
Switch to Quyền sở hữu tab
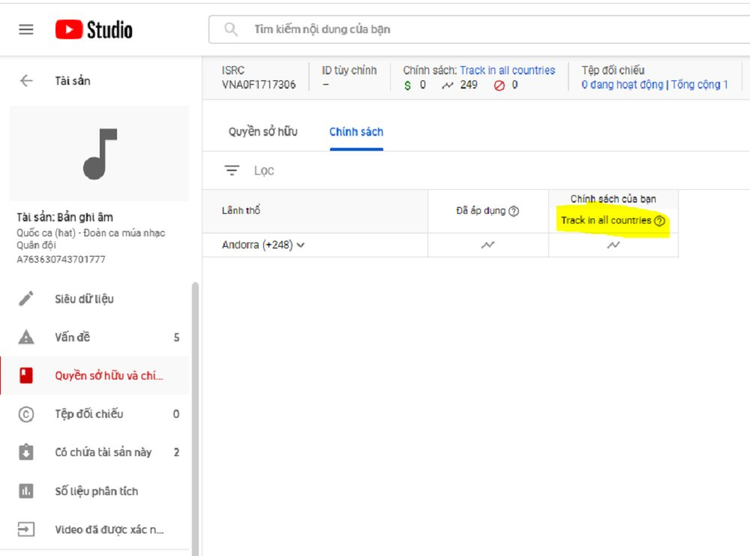264,132
